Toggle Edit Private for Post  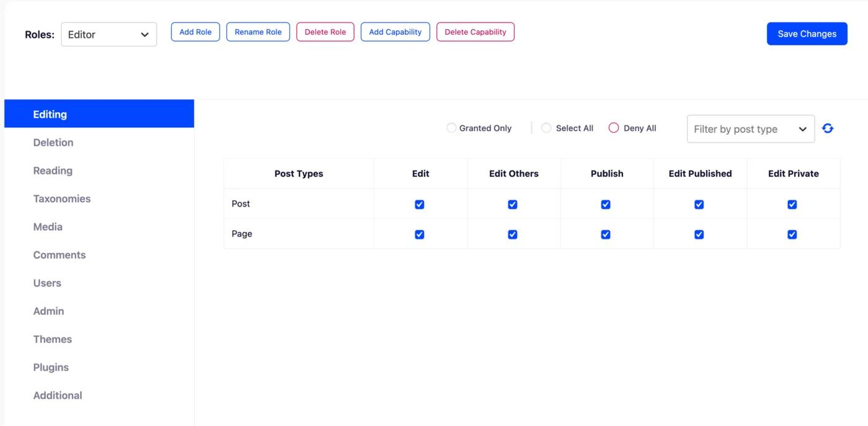[x=792, y=204]
